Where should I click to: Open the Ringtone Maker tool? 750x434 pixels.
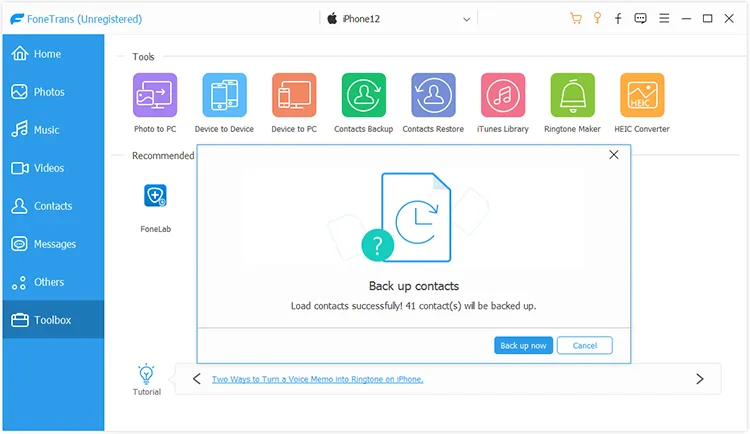click(573, 95)
